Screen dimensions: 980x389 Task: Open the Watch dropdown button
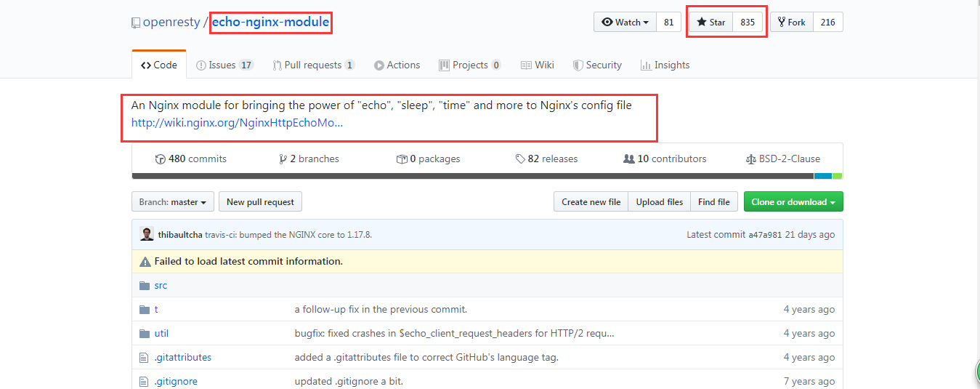click(625, 23)
